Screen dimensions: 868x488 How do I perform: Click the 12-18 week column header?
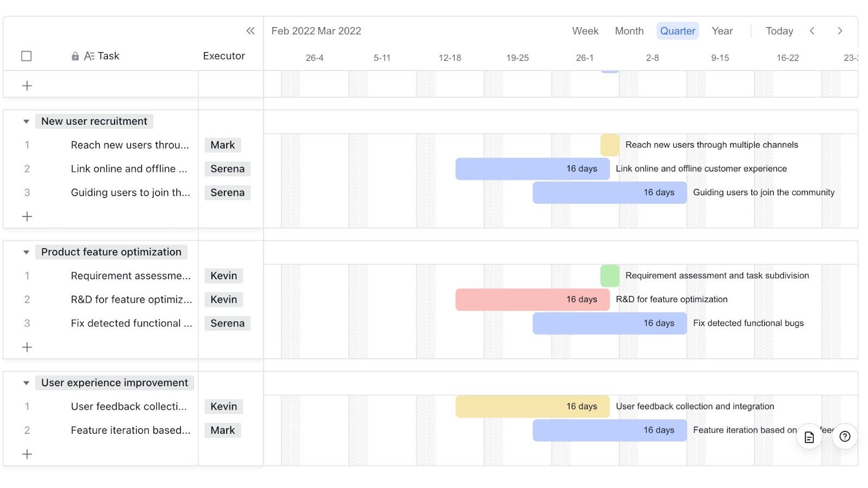(450, 57)
